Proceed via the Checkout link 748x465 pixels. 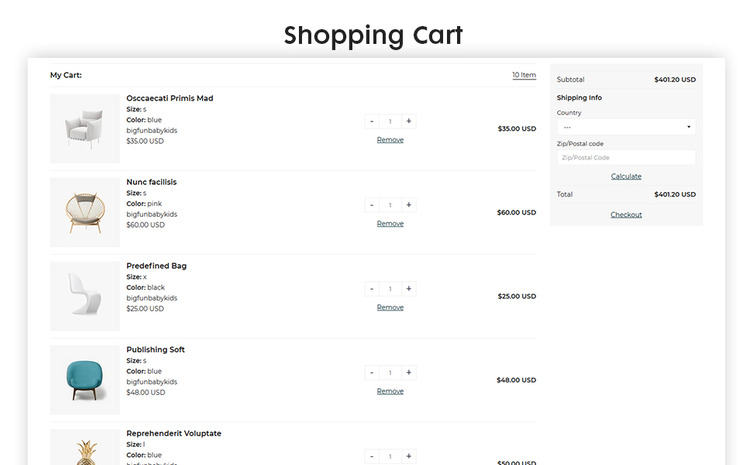(626, 215)
